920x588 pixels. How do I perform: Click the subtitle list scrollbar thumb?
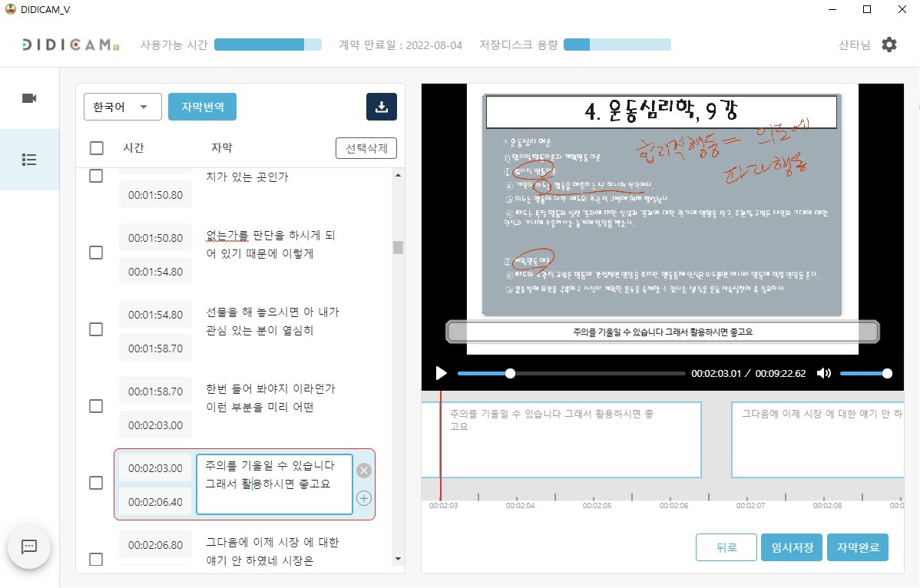pos(398,247)
